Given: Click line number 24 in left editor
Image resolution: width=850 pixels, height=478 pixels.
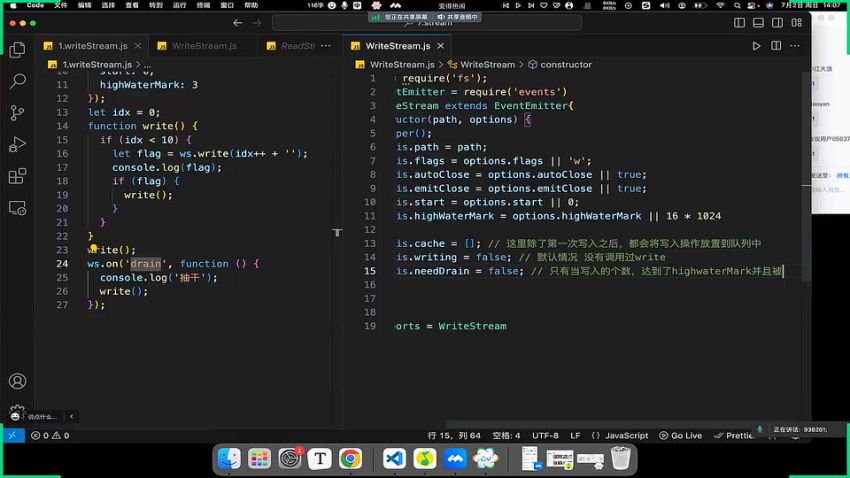Looking at the screenshot, I should tap(62, 263).
